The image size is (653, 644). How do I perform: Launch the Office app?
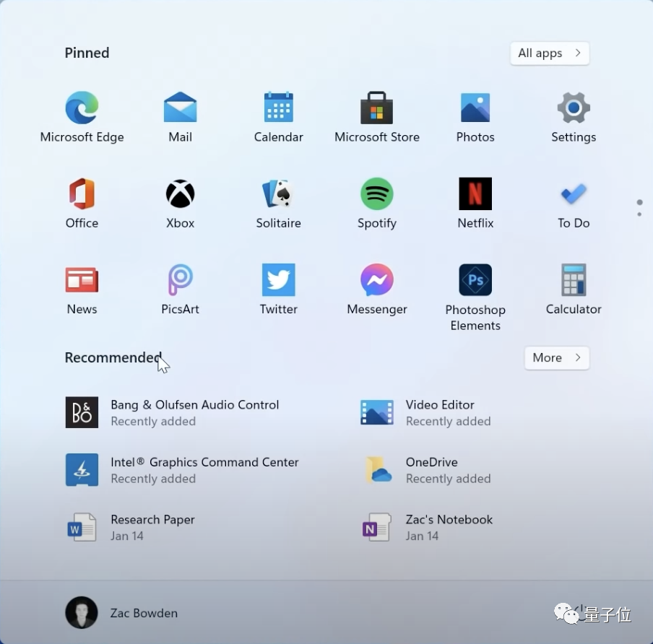[x=82, y=203]
